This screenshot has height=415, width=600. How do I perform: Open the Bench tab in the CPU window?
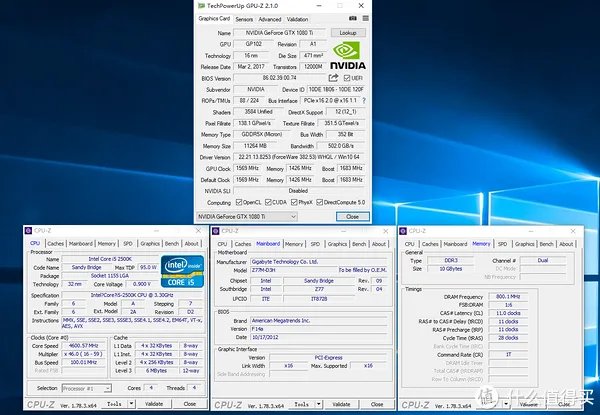coord(172,243)
